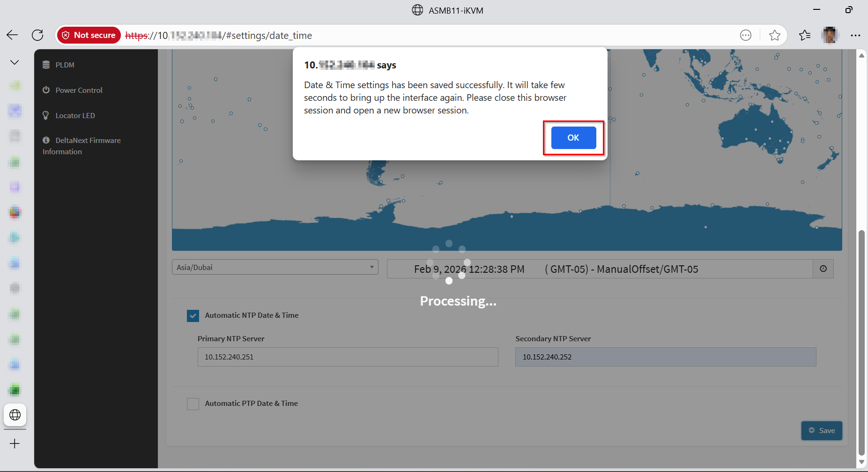Enable Automatic PTP Date & Time checkbox
Viewport: 868px width, 472px height.
(193, 404)
